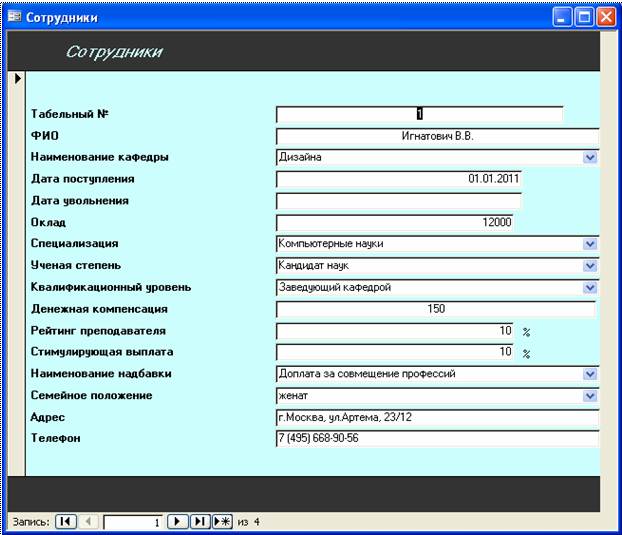This screenshot has height=535, width=622.
Task: Expand the Семейное положение combo box
Action: click(590, 396)
